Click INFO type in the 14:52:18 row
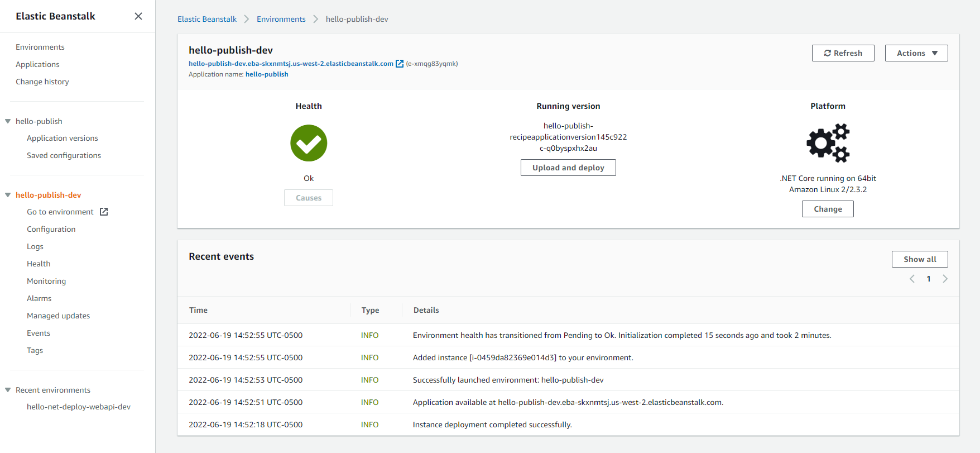980x453 pixels. 369,425
